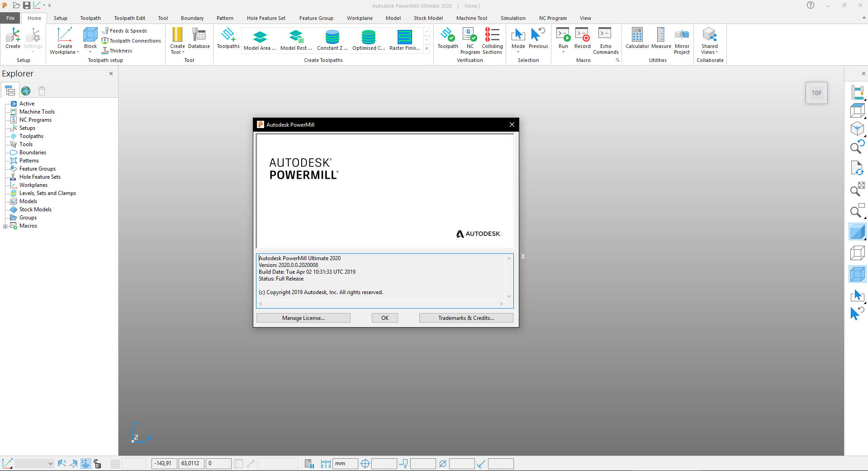Image resolution: width=868 pixels, height=471 pixels.
Task: Open the Toolpaths strategy selector
Action: (228, 38)
